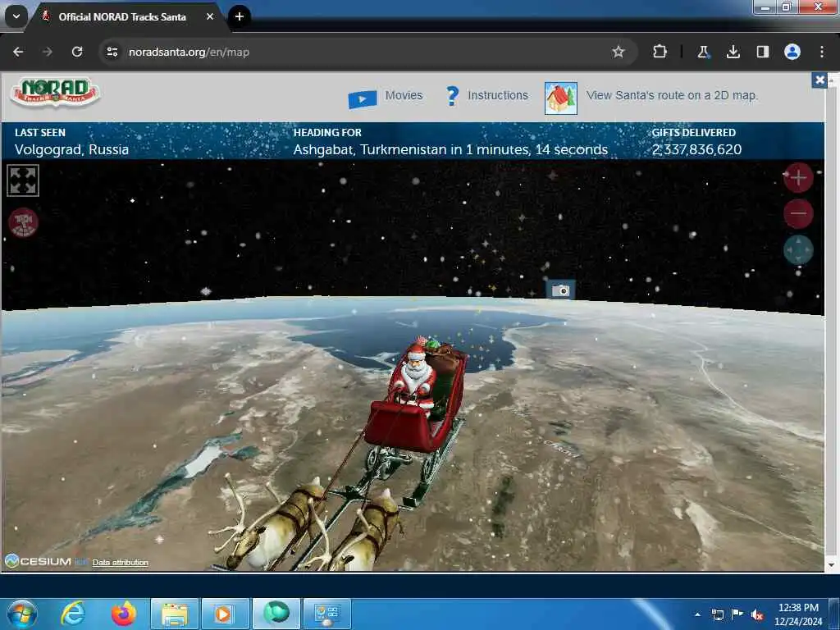Click the gifts delivered count 2,337,836,620
This screenshot has height=630, width=840.
tap(697, 149)
